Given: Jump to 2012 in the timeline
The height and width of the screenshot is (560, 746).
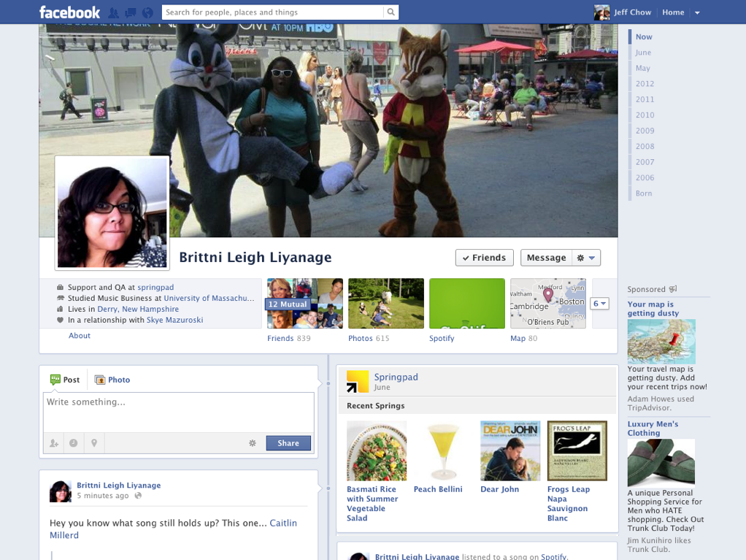Looking at the screenshot, I should point(645,84).
